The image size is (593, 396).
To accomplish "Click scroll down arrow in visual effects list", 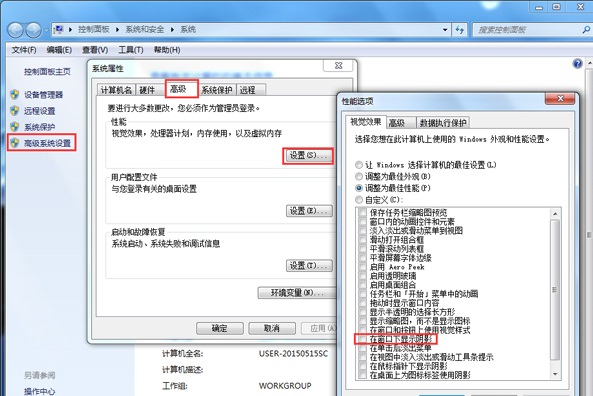I will [555, 374].
